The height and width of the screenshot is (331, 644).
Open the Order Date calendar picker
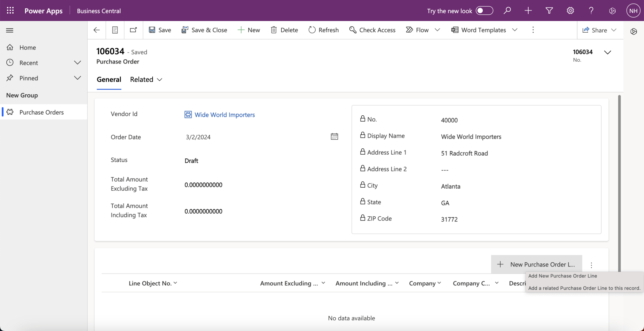pos(334,137)
